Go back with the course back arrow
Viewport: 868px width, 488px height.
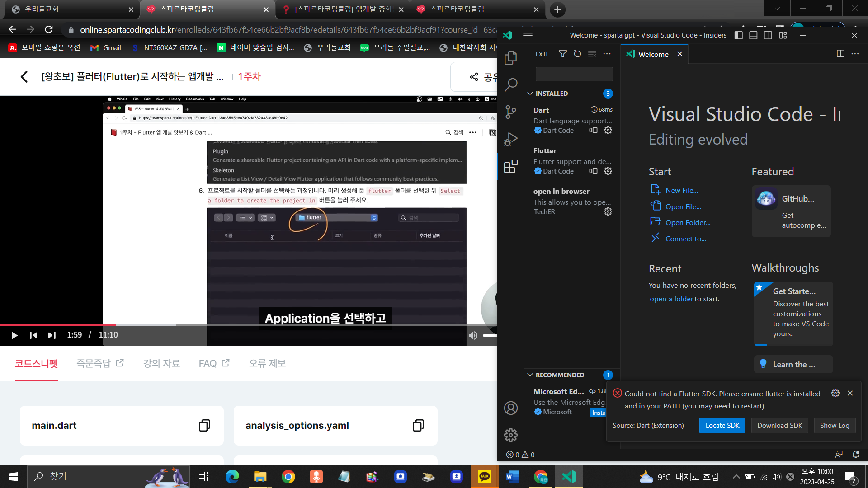24,77
